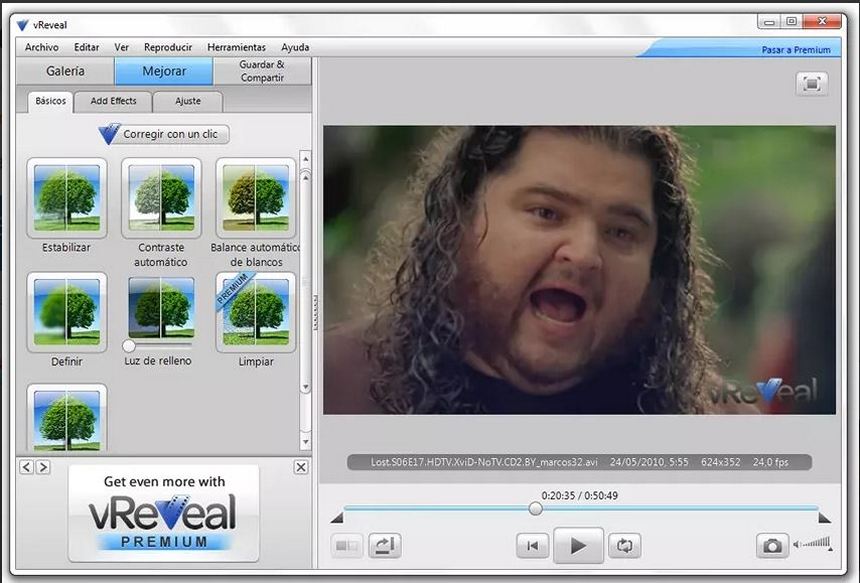The height and width of the screenshot is (583, 860).
Task: Click the video preview frame
Action: [x=579, y=270]
